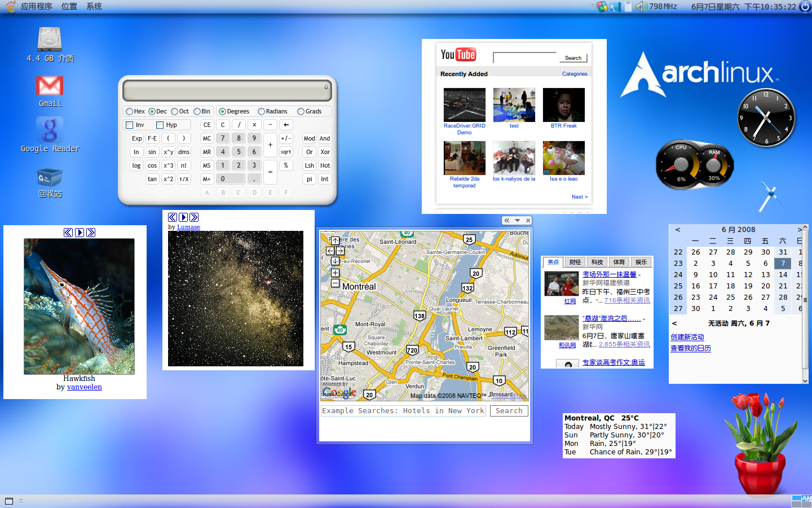Show previous photo in Hawkfish gadget
Viewport: 812px width, 508px height.
pos(68,233)
